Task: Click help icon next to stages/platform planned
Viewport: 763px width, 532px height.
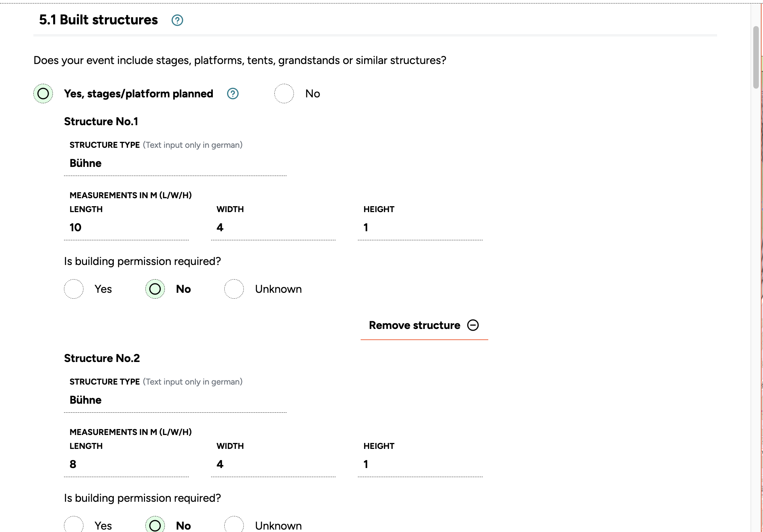Action: coord(233,94)
